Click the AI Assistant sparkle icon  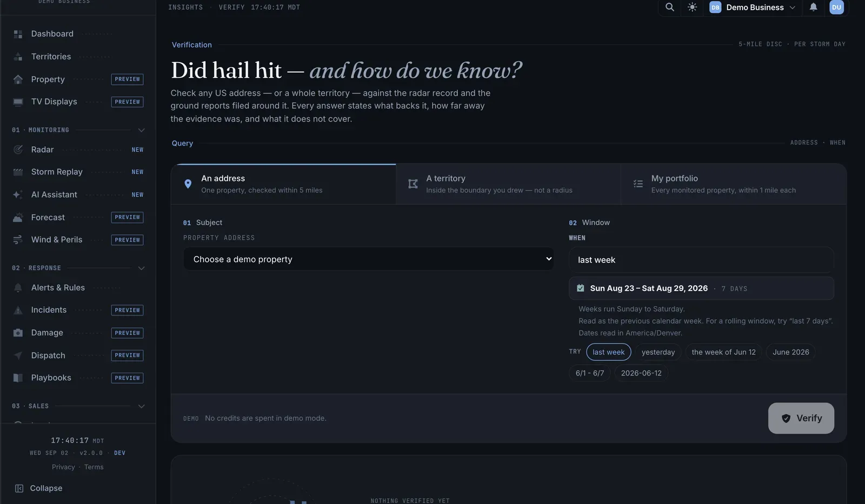tap(18, 195)
